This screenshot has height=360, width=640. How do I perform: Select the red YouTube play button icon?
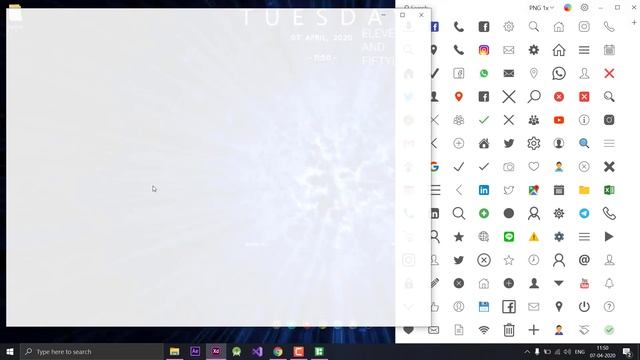pyautogui.click(x=559, y=120)
